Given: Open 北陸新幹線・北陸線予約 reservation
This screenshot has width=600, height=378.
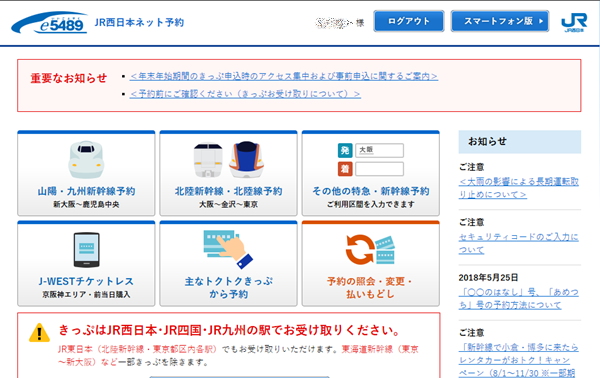Looking at the screenshot, I should coord(228,173).
